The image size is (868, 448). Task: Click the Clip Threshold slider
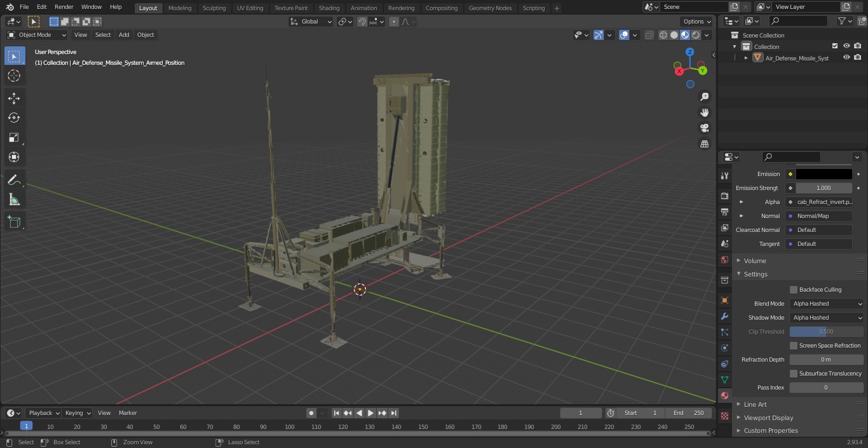point(827,332)
